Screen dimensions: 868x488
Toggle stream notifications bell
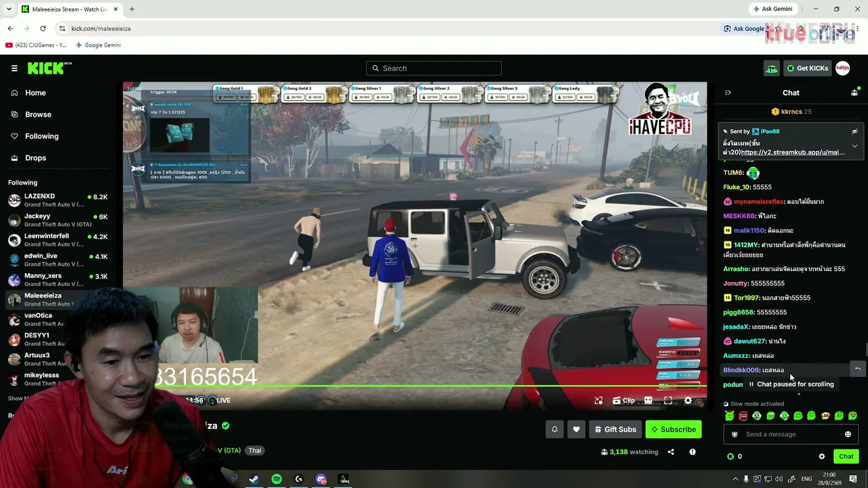point(554,429)
